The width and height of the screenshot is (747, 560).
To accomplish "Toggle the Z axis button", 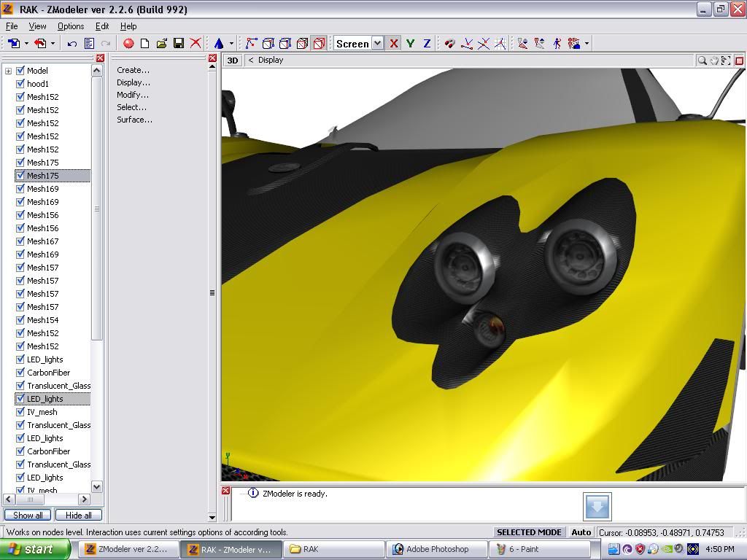I will 427,44.
